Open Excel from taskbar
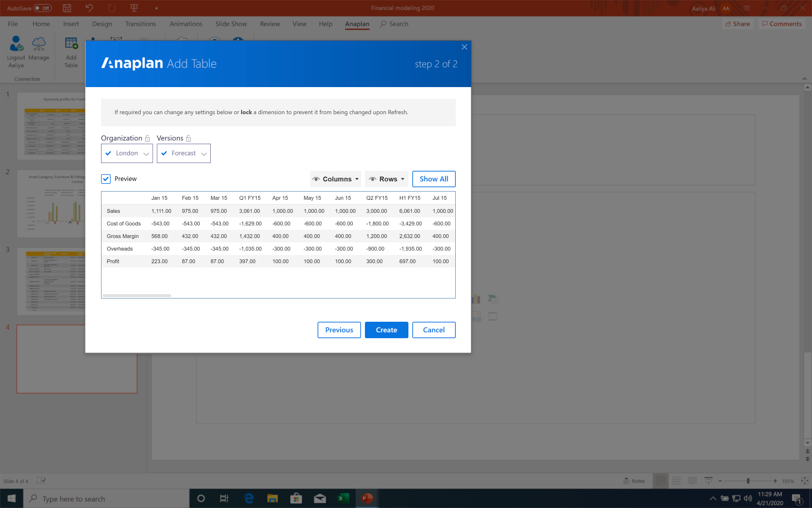812x508 pixels. tap(344, 498)
